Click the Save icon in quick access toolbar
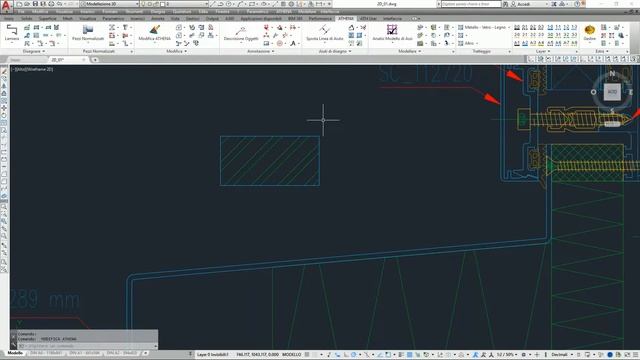Viewport: 640px width, 360px height. (36, 4)
